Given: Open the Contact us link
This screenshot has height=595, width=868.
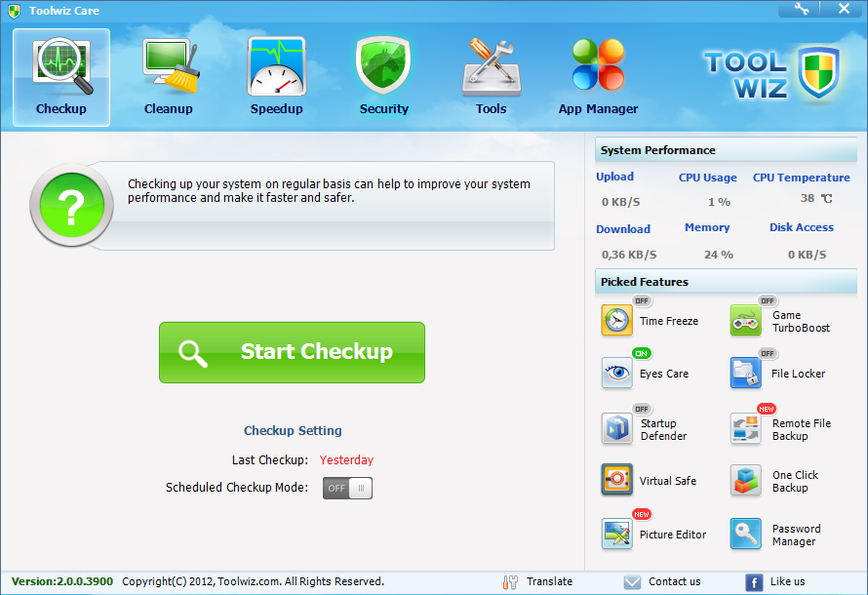Looking at the screenshot, I should click(x=674, y=581).
